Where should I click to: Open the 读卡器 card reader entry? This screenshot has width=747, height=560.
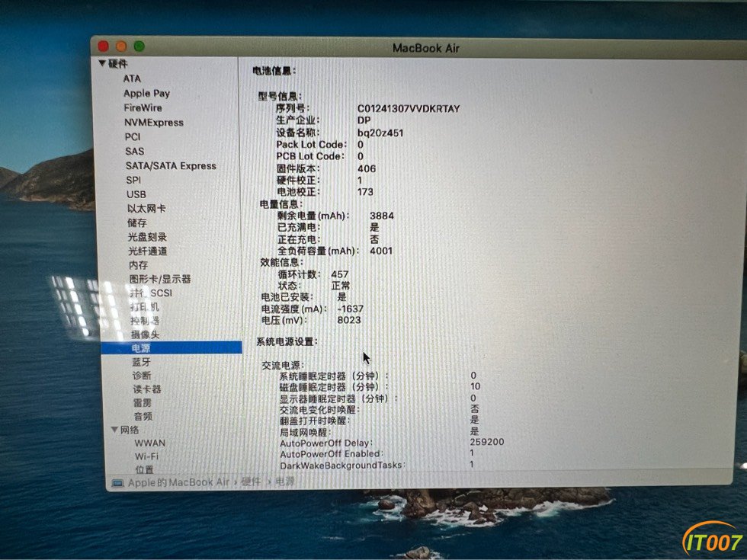tap(146, 389)
